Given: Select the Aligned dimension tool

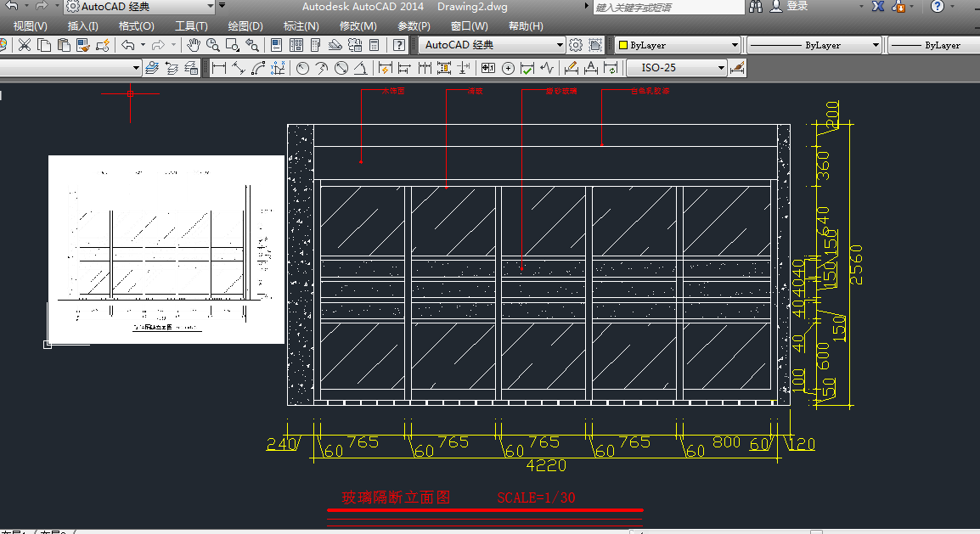Looking at the screenshot, I should pyautogui.click(x=238, y=68).
